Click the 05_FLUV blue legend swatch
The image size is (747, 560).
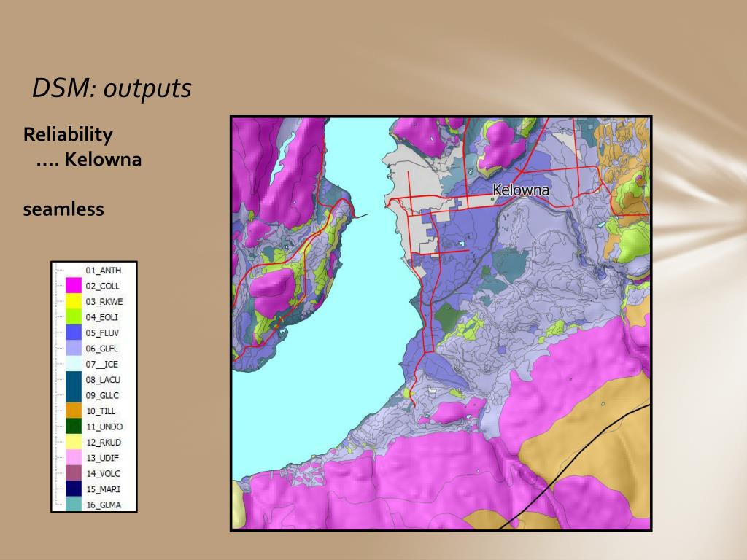tap(74, 332)
